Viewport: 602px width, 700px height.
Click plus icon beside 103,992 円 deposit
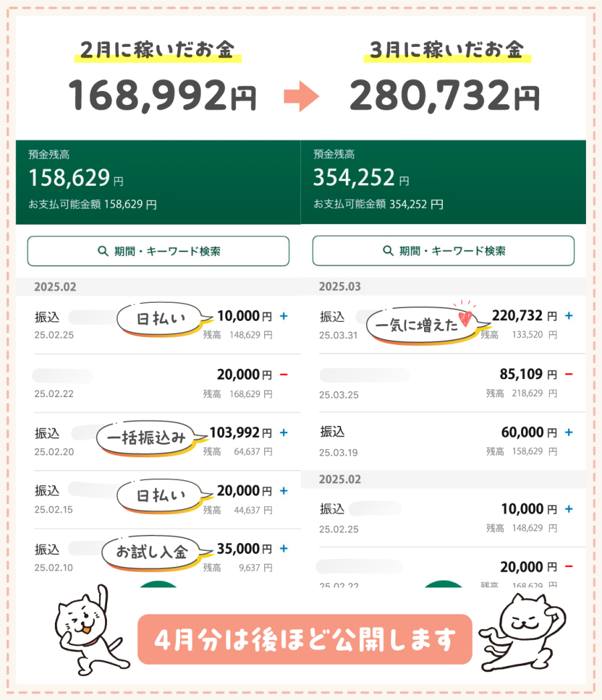click(x=284, y=432)
